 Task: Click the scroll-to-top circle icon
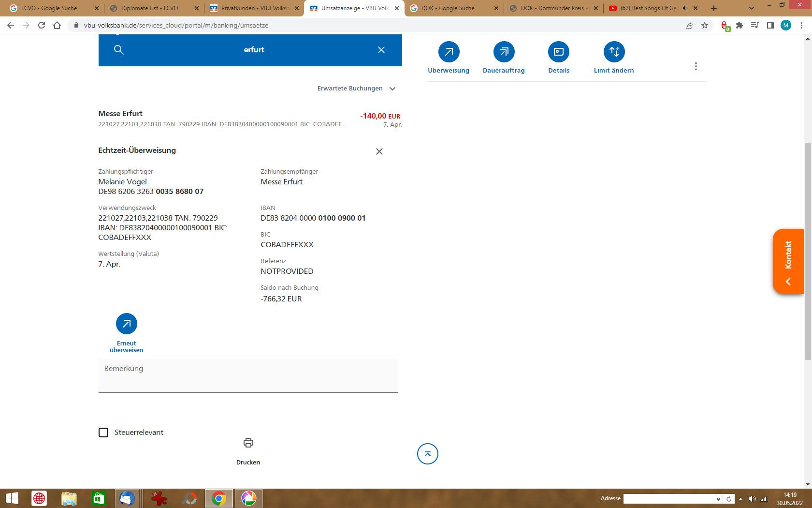(x=427, y=454)
